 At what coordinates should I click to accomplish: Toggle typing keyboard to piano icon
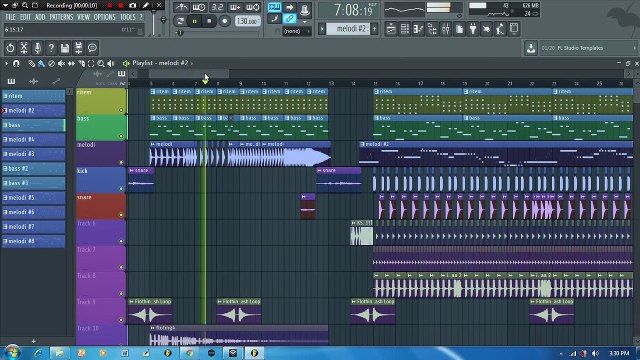pos(274,7)
